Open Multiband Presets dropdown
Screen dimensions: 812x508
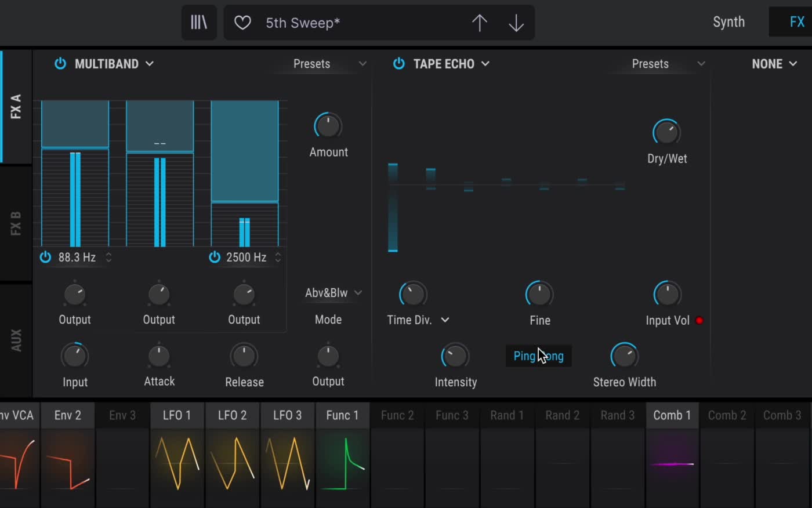pyautogui.click(x=329, y=64)
